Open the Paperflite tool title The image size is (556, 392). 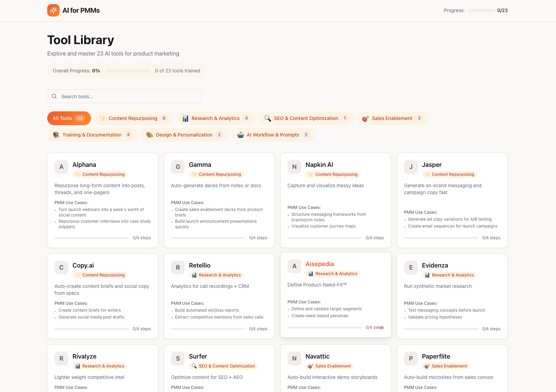[436, 356]
